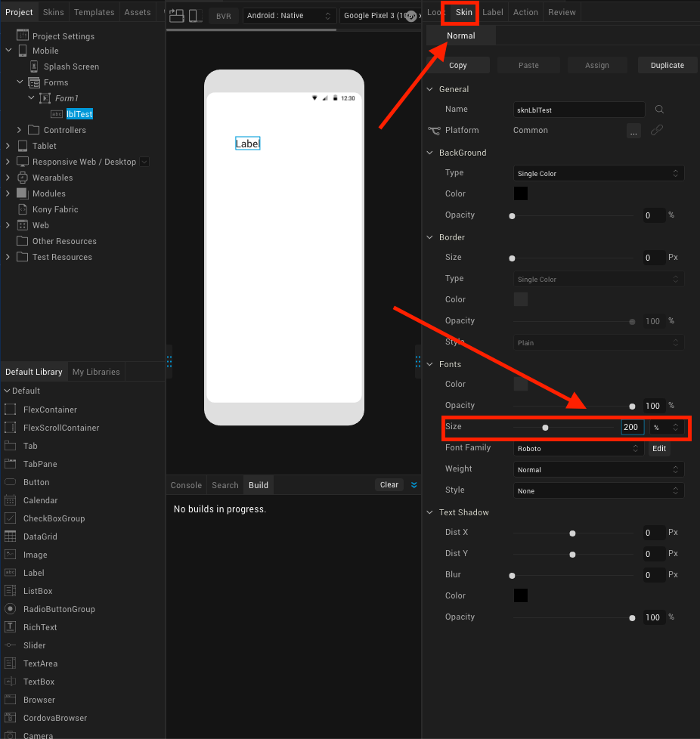Open the Background Type Single Color dropdown
Image resolution: width=700 pixels, height=739 pixels.
coord(598,174)
